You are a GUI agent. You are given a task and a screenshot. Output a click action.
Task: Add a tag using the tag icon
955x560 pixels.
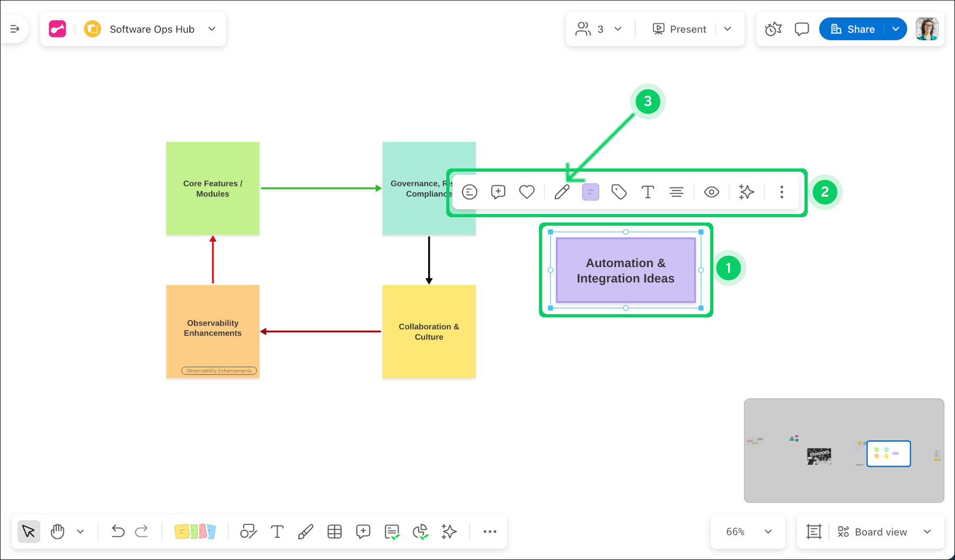point(619,192)
